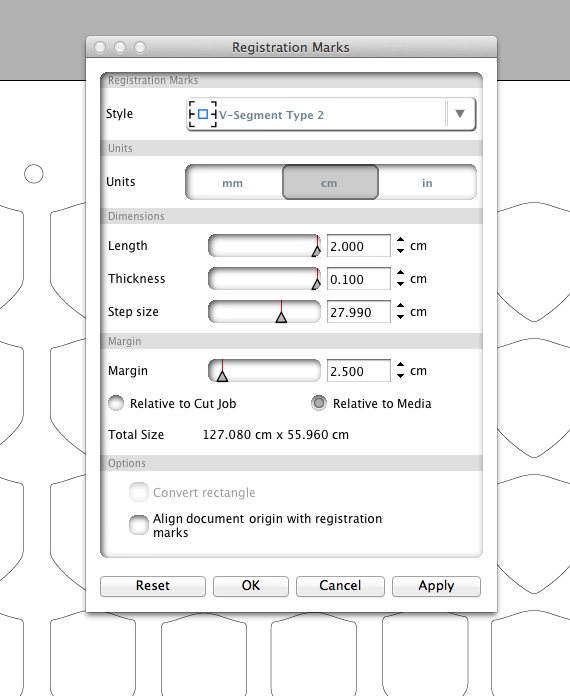Open the Style dropdown arrow
570x696 pixels.
[x=460, y=114]
